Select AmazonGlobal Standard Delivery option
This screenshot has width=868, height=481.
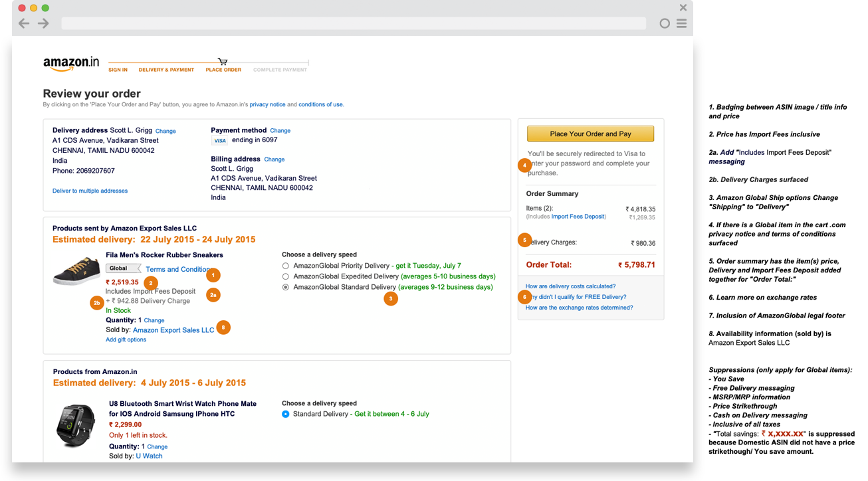(x=286, y=288)
